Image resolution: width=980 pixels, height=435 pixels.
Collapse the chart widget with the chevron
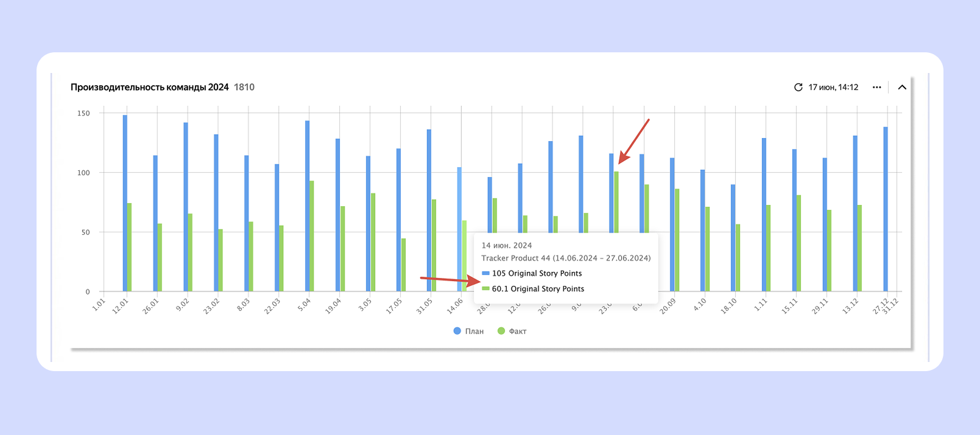[902, 87]
